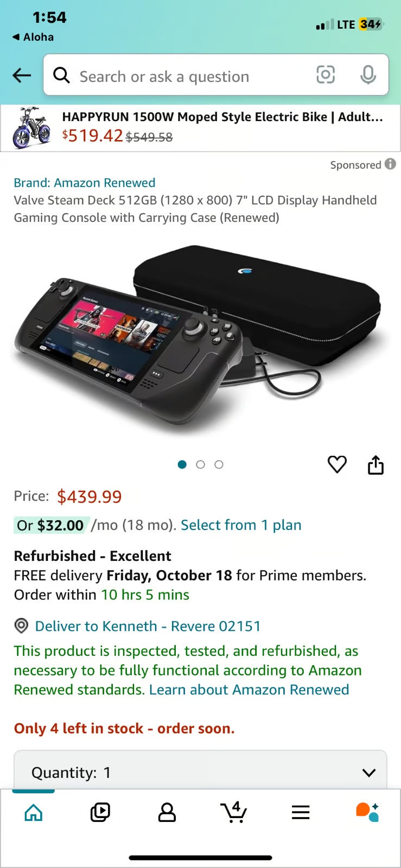This screenshot has height=868, width=401.
Task: Start voice search with microphone icon
Action: point(368,75)
